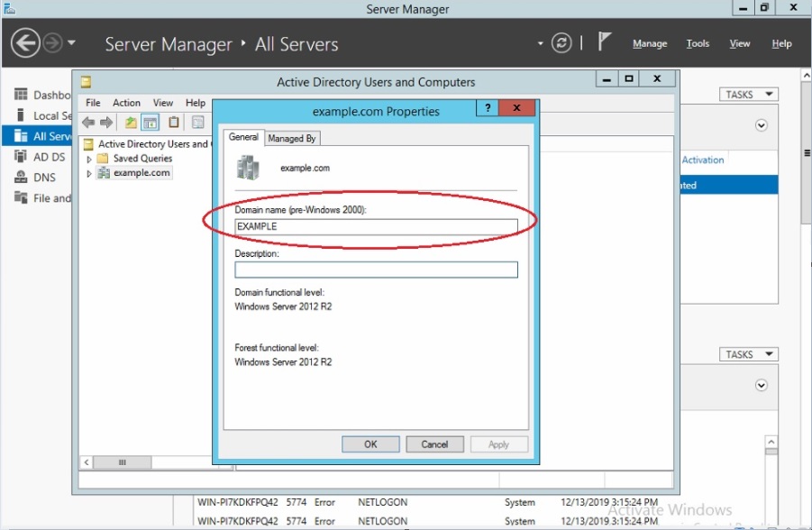Click the Server Manager title bar icon

[9, 8]
